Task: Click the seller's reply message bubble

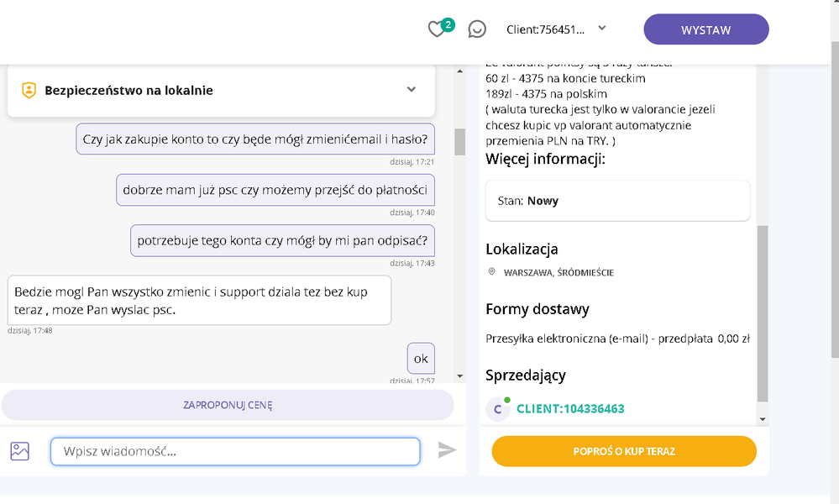Action: [x=199, y=301]
